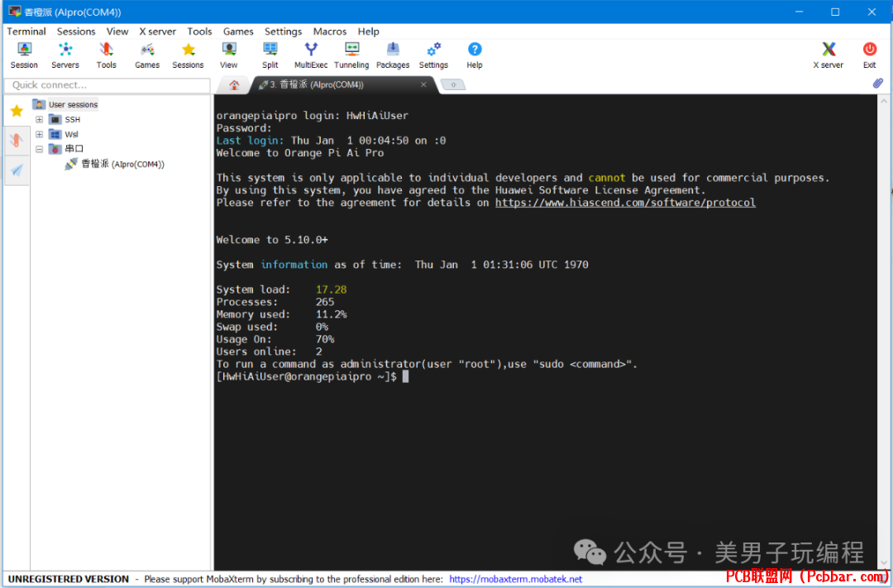Select the Wsl folder in sessions tree
The width and height of the screenshot is (893, 588).
click(x=71, y=135)
